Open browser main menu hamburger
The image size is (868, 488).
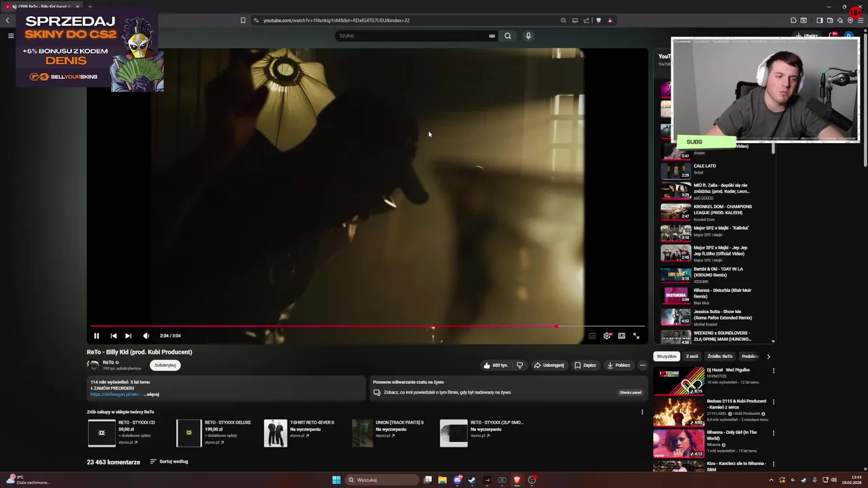tap(861, 20)
